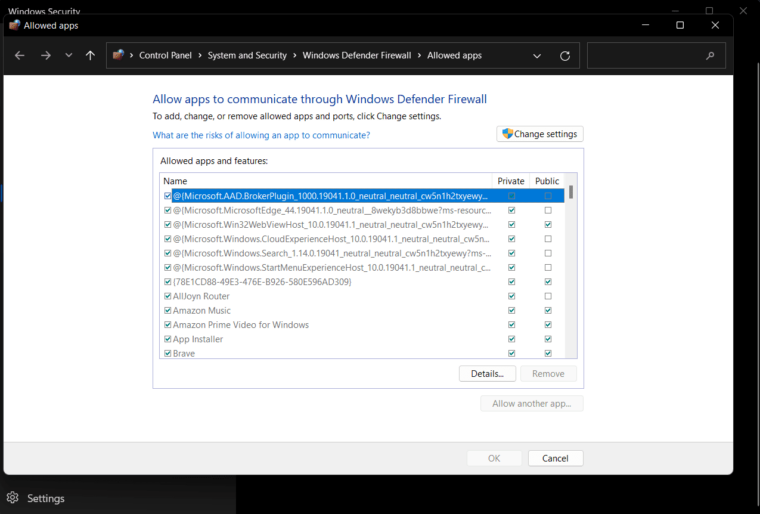Select the Microsoft.Windows.Search list row
Image resolution: width=760 pixels, height=514 pixels.
(x=364, y=253)
